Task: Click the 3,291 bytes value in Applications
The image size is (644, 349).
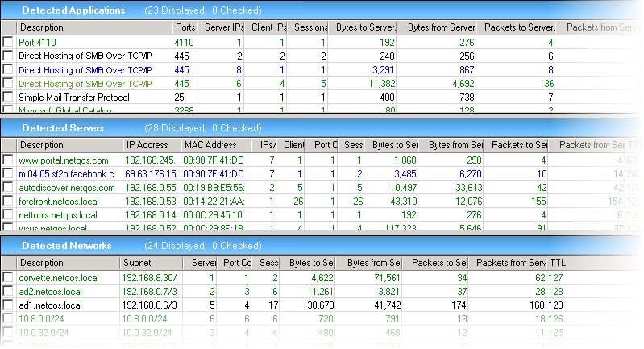Action: (383, 70)
